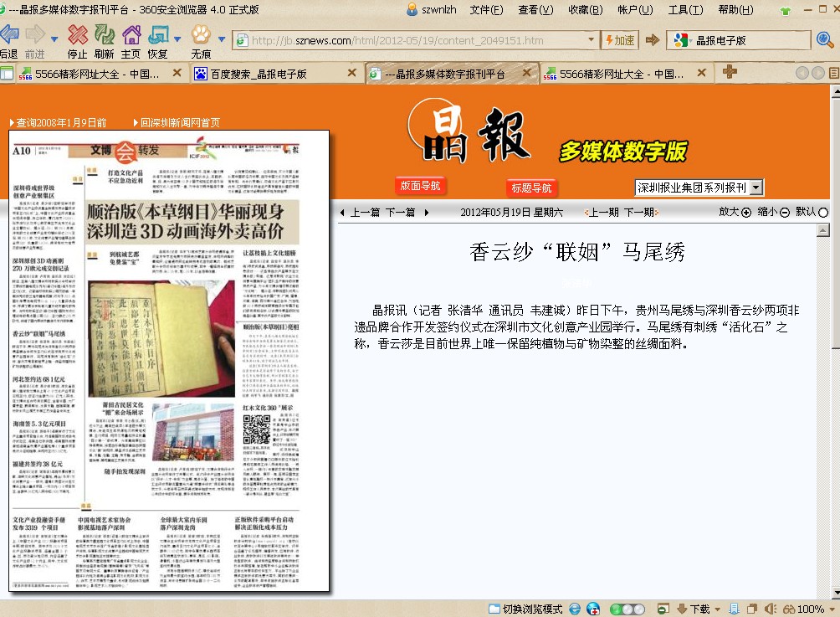Click the Restore (恢复) toolbar icon
The image size is (840, 617).
tap(157, 36)
